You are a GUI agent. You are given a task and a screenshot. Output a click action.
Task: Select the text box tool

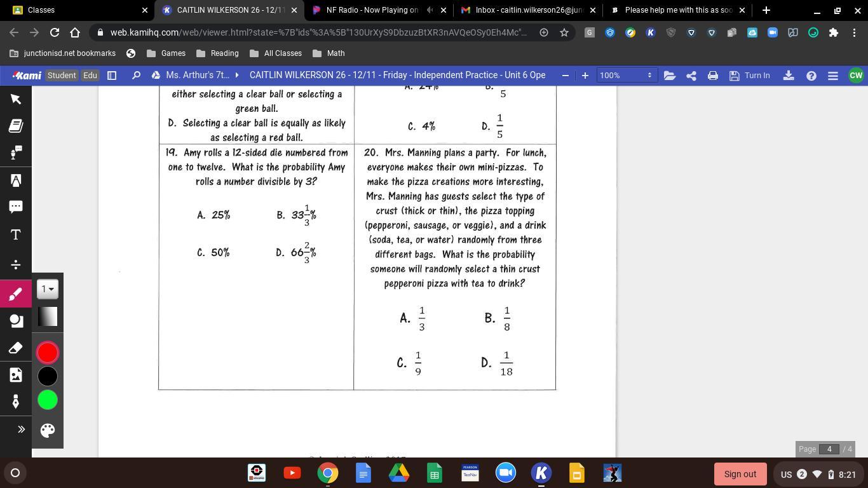click(x=16, y=235)
